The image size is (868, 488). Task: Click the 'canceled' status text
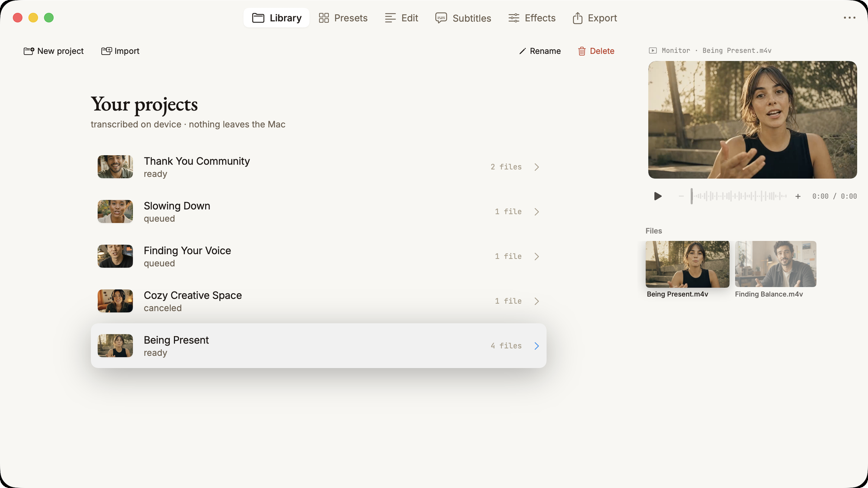pyautogui.click(x=163, y=308)
